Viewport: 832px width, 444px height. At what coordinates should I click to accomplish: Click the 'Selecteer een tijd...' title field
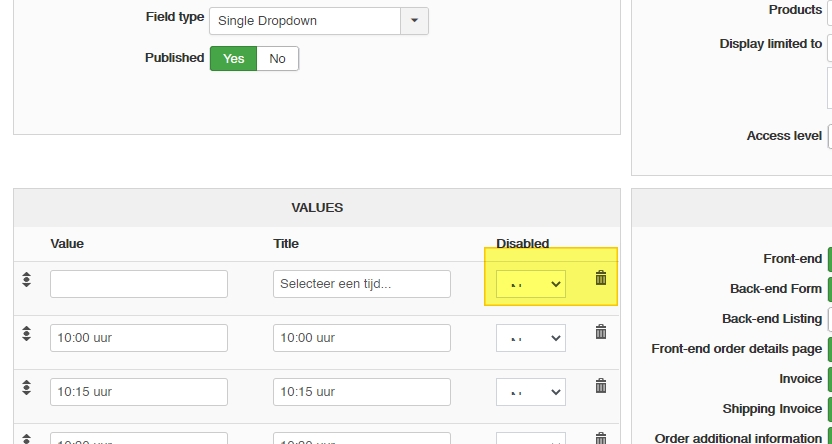[362, 284]
